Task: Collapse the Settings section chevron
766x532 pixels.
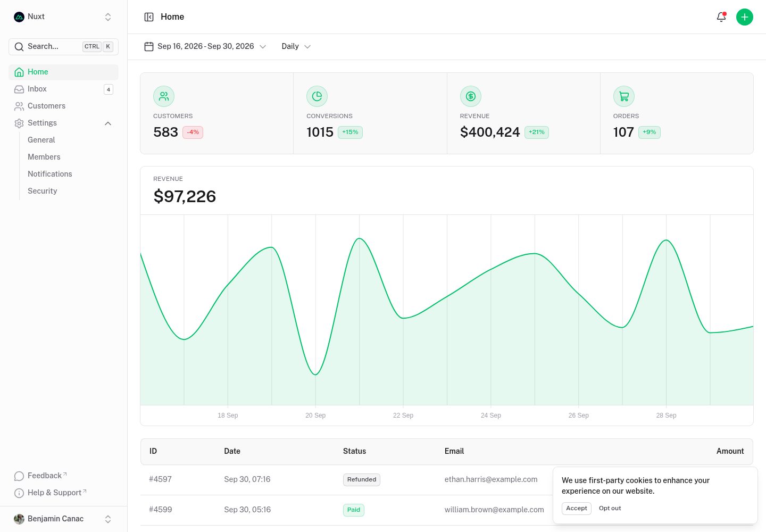Action: click(108, 123)
